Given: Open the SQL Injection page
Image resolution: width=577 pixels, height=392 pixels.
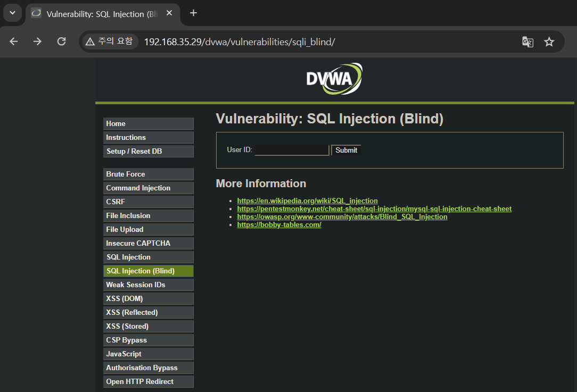Looking at the screenshot, I should 149,257.
